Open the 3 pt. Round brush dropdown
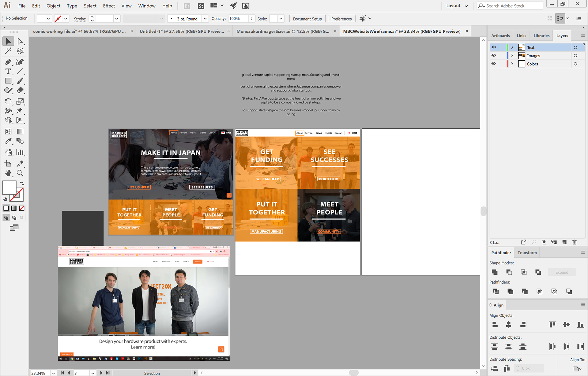Image resolution: width=588 pixels, height=376 pixels. 205,19
